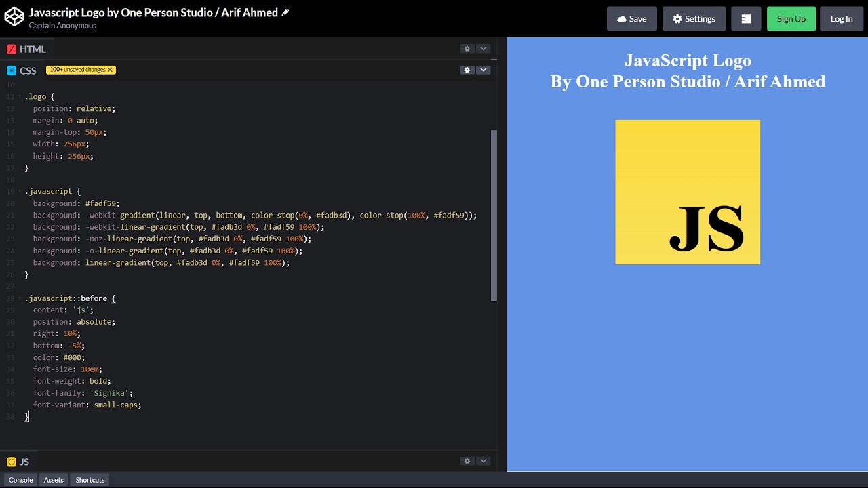
Task: Click the 'bottom: -5%' line
Action: [x=59, y=346]
